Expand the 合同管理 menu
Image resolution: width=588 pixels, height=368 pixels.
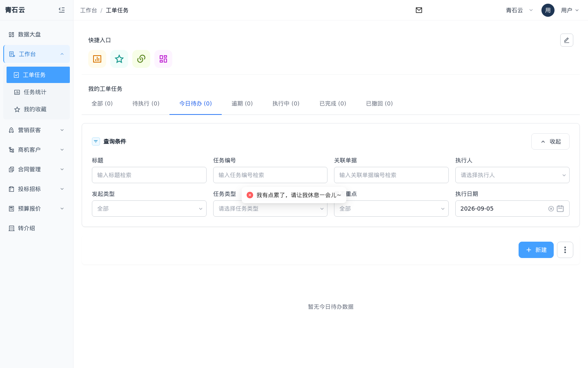pyautogui.click(x=37, y=169)
